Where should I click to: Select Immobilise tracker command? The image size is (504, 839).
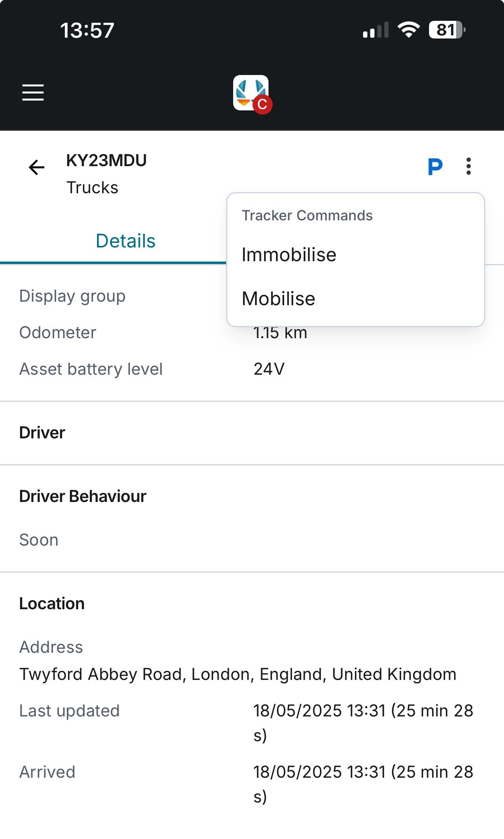pyautogui.click(x=289, y=255)
